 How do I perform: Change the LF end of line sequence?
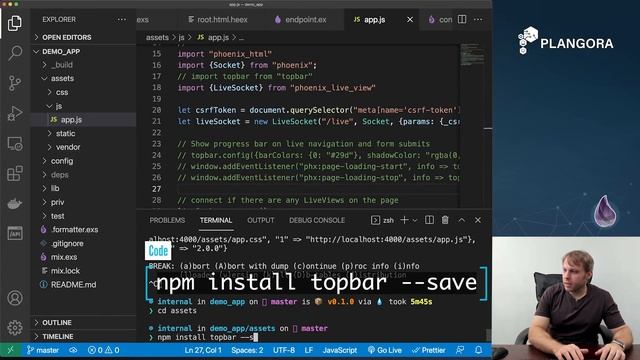(309, 350)
